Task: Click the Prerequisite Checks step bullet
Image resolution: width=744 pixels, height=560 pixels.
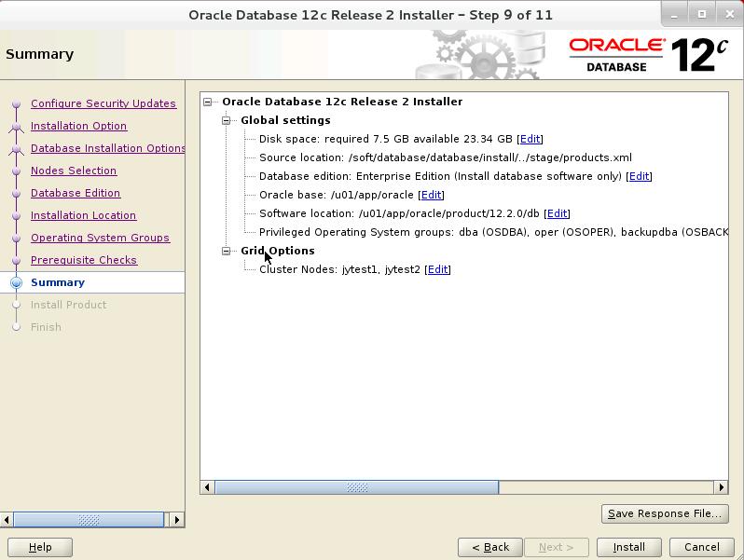Action: click(x=16, y=260)
